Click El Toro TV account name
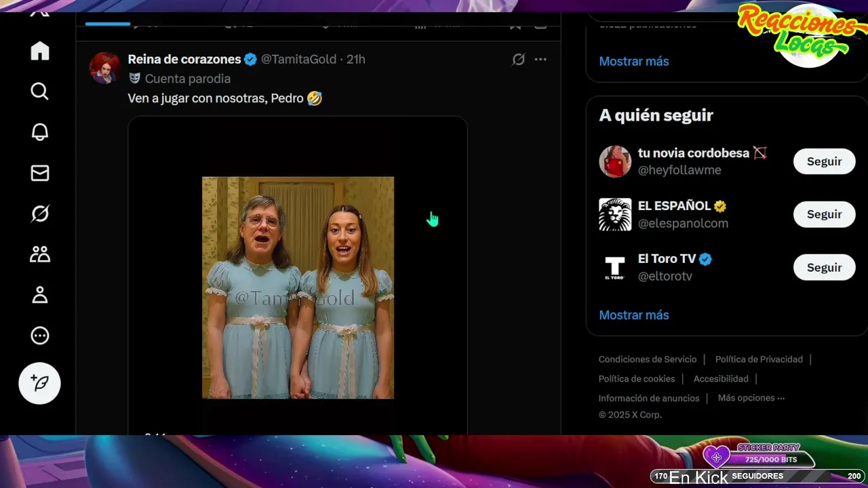 (x=667, y=259)
